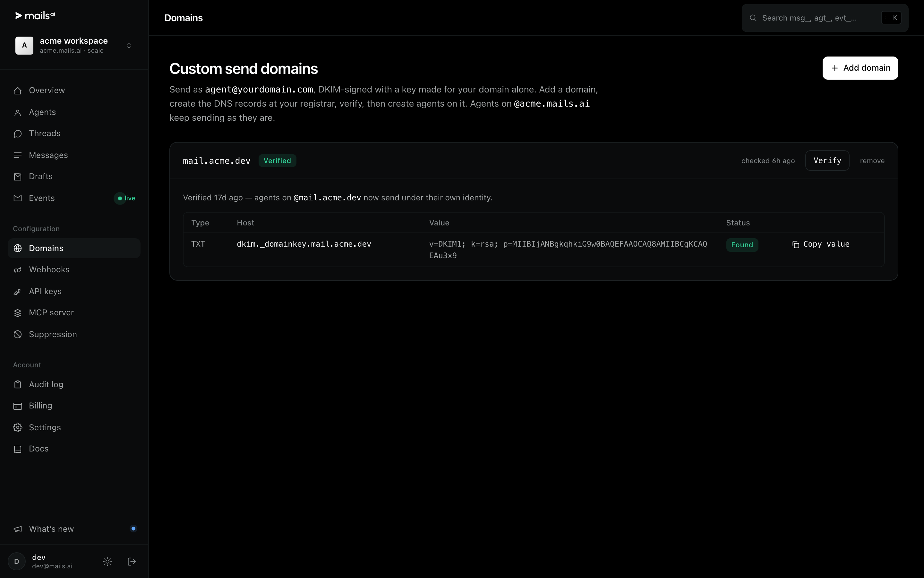Click the Verified badge next to mail.acme.dev
The height and width of the screenshot is (578, 924).
click(x=277, y=161)
